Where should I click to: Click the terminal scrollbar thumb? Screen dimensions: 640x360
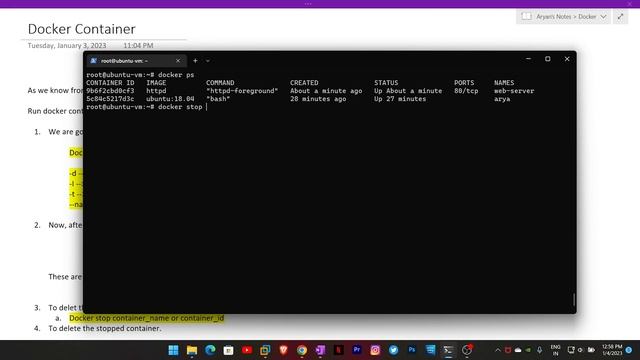pyautogui.click(x=574, y=299)
